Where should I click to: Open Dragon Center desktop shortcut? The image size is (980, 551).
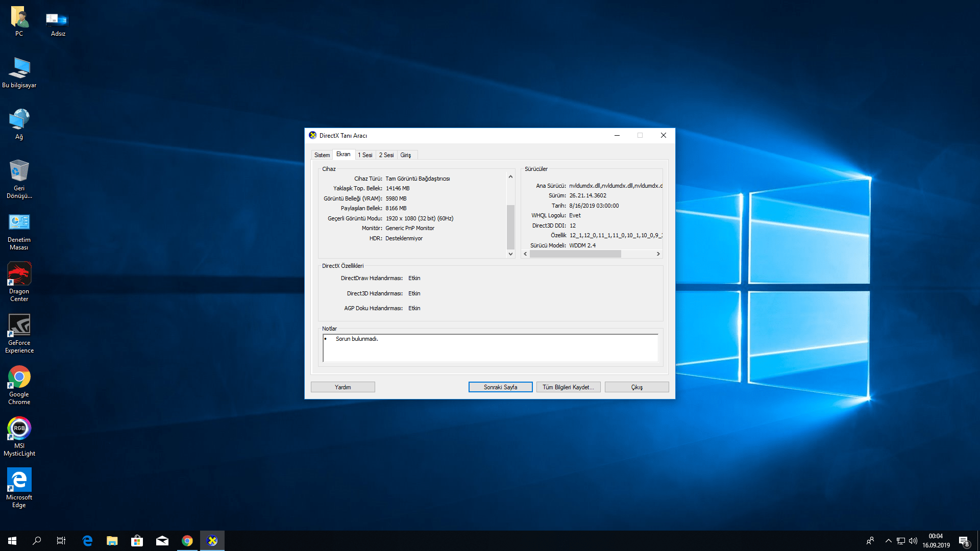(19, 275)
